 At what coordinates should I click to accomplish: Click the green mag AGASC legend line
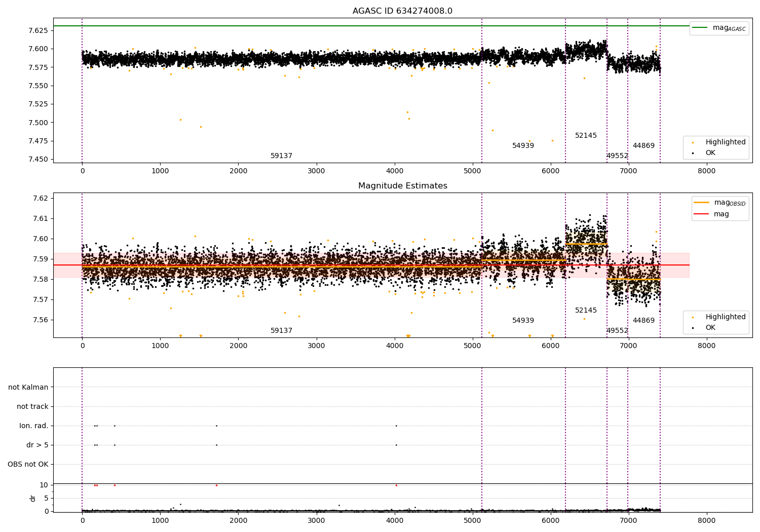pyautogui.click(x=700, y=28)
